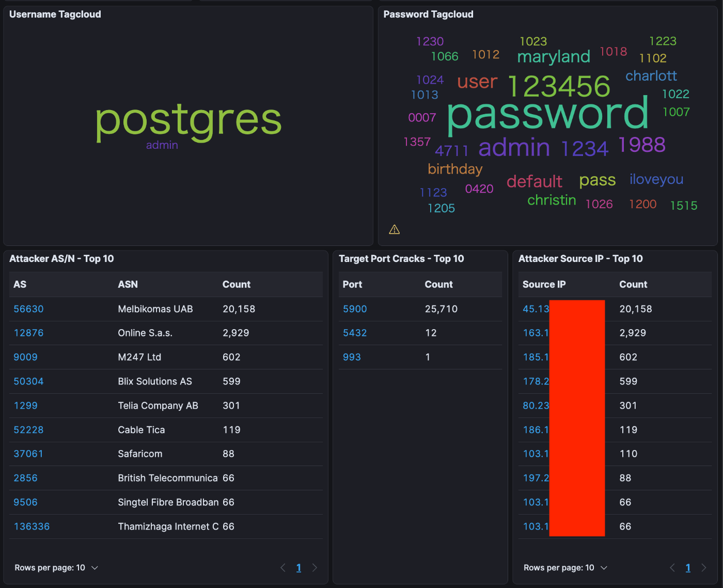Click '1234' tag in Password Tagcloud
The width and height of the screenshot is (723, 588).
tap(585, 149)
